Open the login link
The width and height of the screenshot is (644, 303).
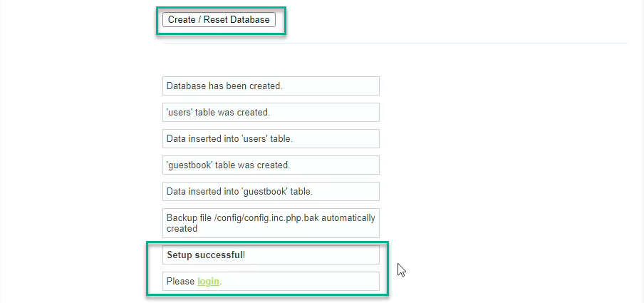pos(208,282)
